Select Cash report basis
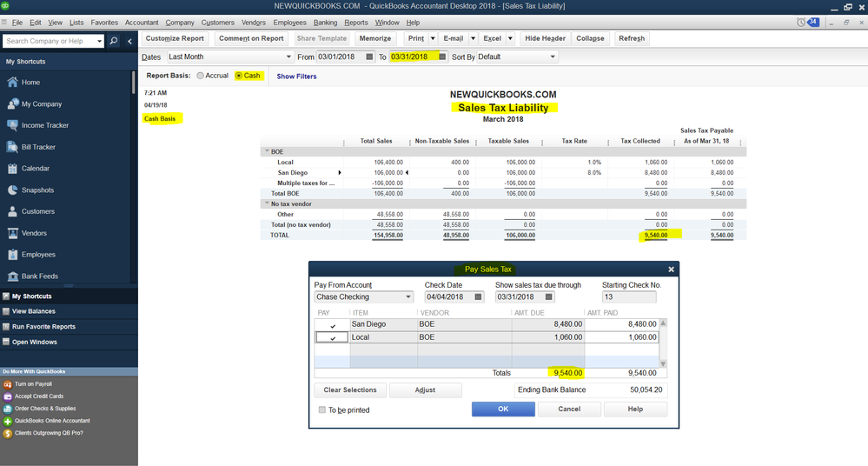This screenshot has height=466, width=868. click(239, 76)
